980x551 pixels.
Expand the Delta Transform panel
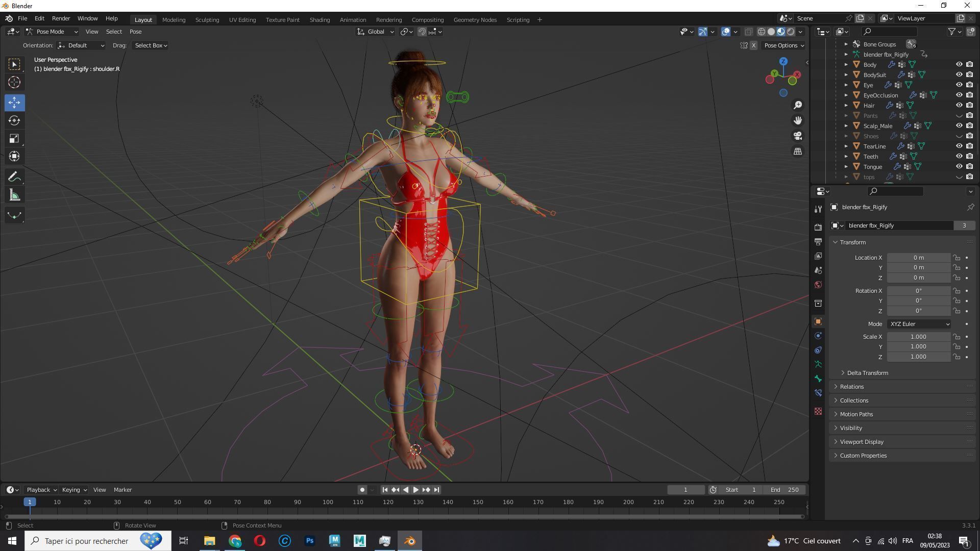pyautogui.click(x=867, y=373)
